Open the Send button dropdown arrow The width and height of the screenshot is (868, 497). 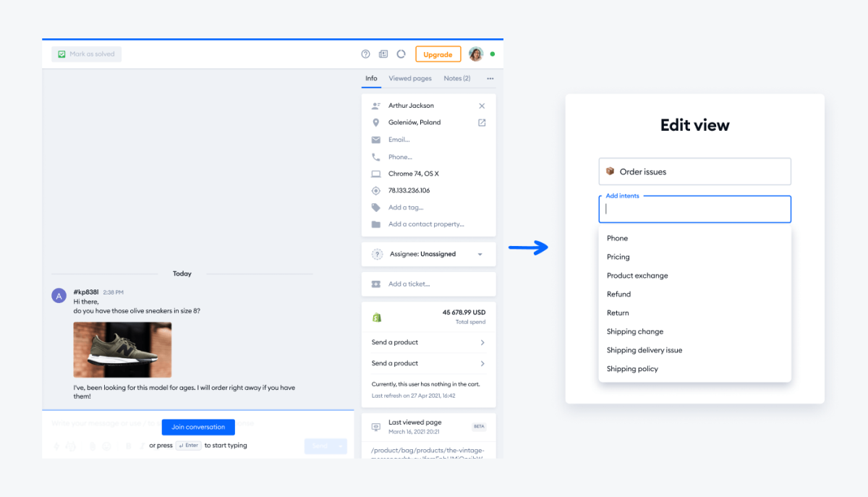[340, 446]
